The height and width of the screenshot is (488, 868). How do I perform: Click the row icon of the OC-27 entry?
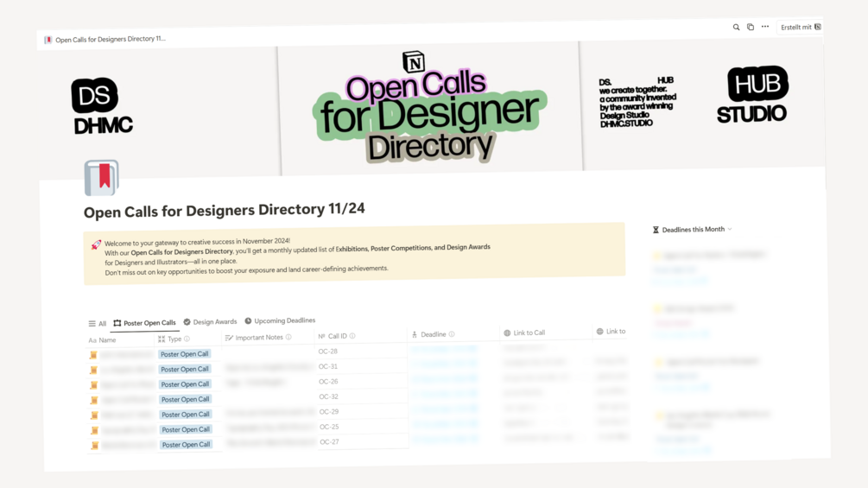coord(95,446)
